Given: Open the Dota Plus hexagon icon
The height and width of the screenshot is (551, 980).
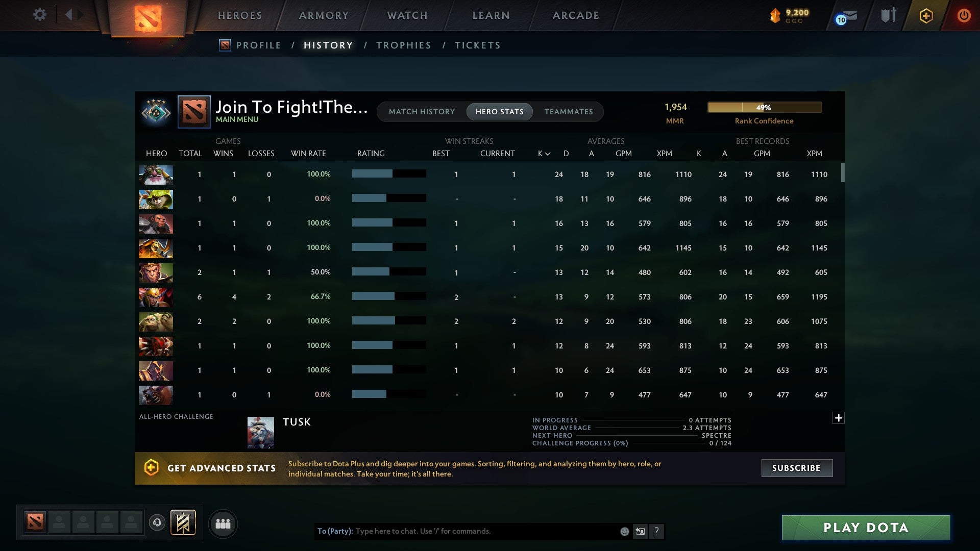Looking at the screenshot, I should (x=926, y=16).
